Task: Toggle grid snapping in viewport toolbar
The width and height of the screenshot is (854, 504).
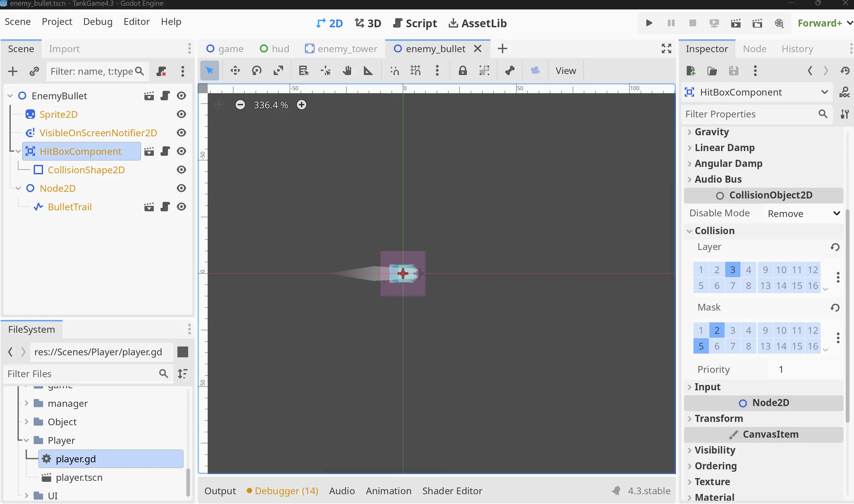Action: pyautogui.click(x=415, y=71)
